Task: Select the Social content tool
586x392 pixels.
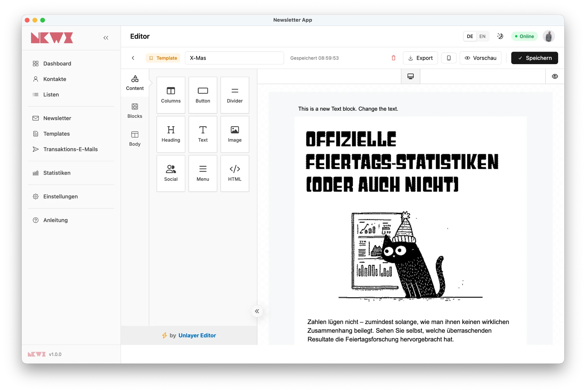Action: (171, 173)
